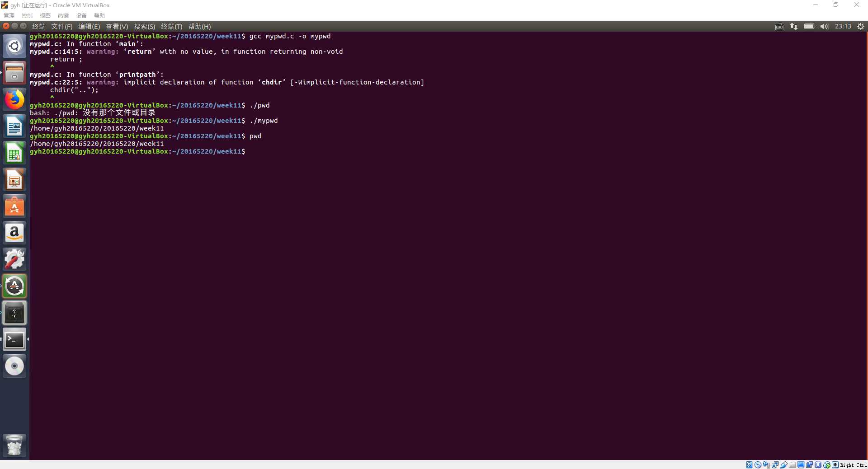The image size is (868, 469).
Task: Open the Files manager from dock
Action: pos(14,73)
